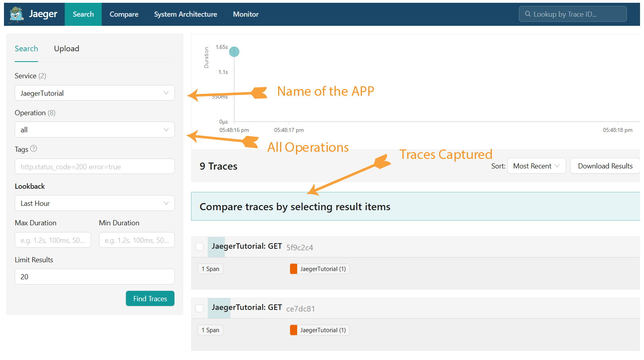Click the teal trace dot on duration chart
Screen dimensions: 644x360
[x=234, y=52]
